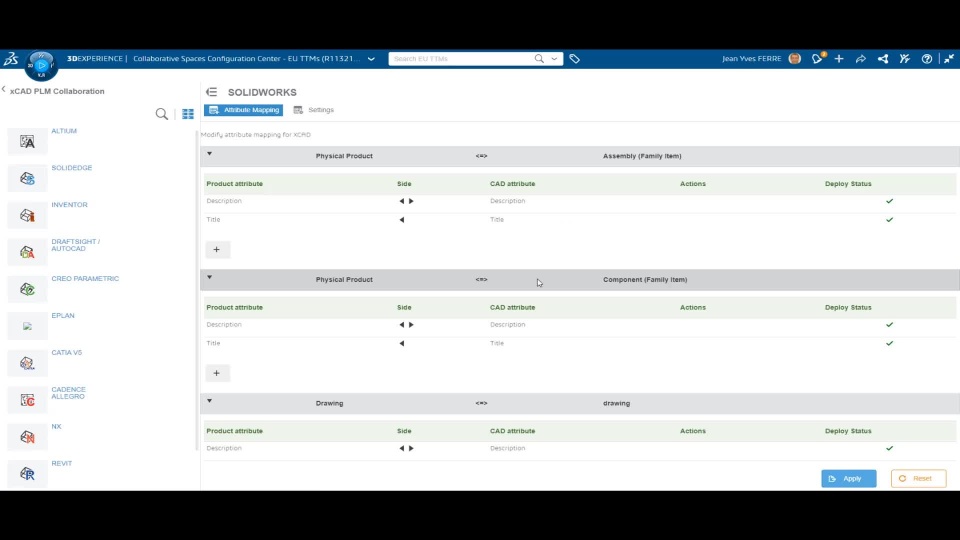Click the Dassault Systemes 3DS logo
The image size is (960, 540).
click(11, 59)
